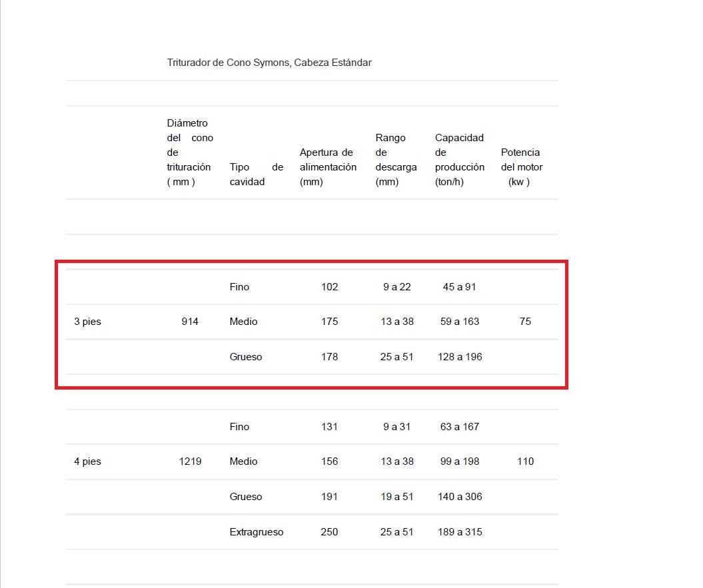
Task: Select the 'Apertura de alimentación' column header
Action: pos(328,167)
